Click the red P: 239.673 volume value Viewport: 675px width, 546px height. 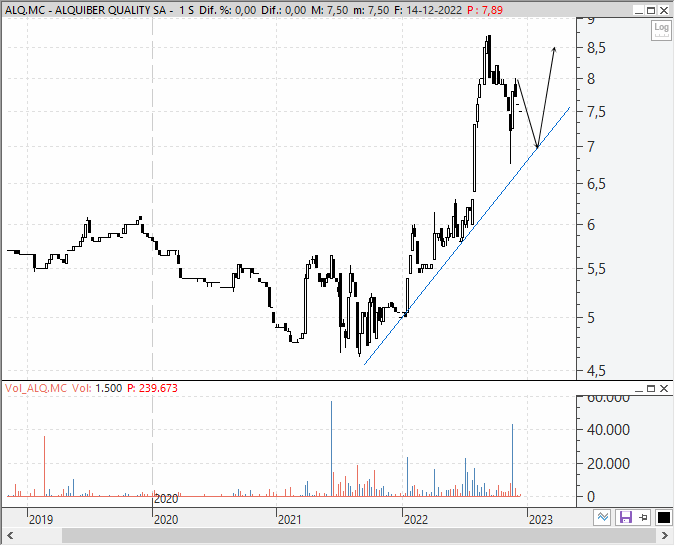point(152,388)
